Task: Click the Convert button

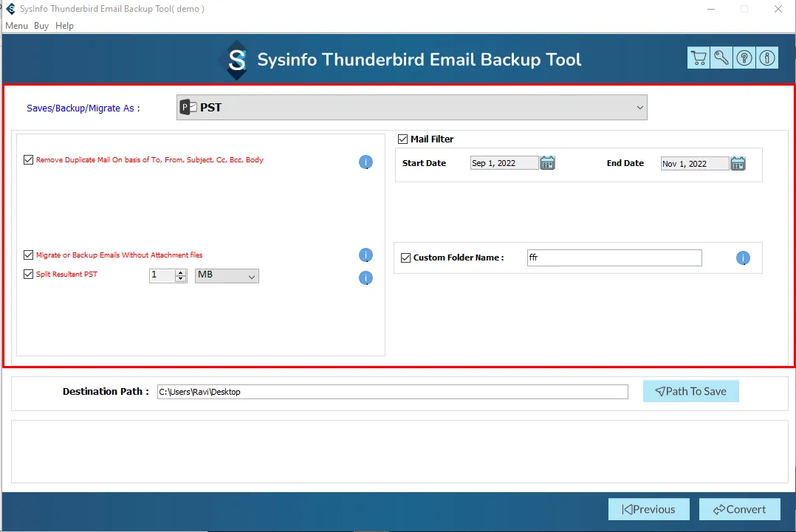Action: click(x=738, y=509)
